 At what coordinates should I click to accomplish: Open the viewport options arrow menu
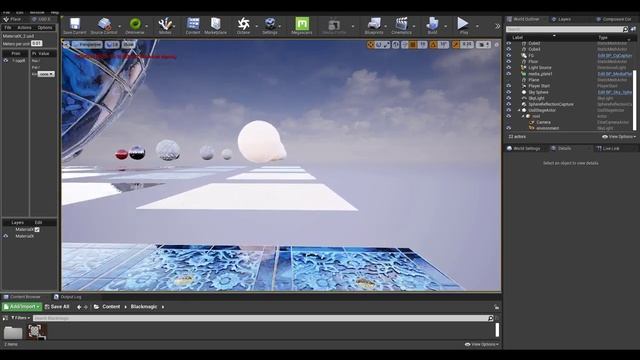(67, 44)
